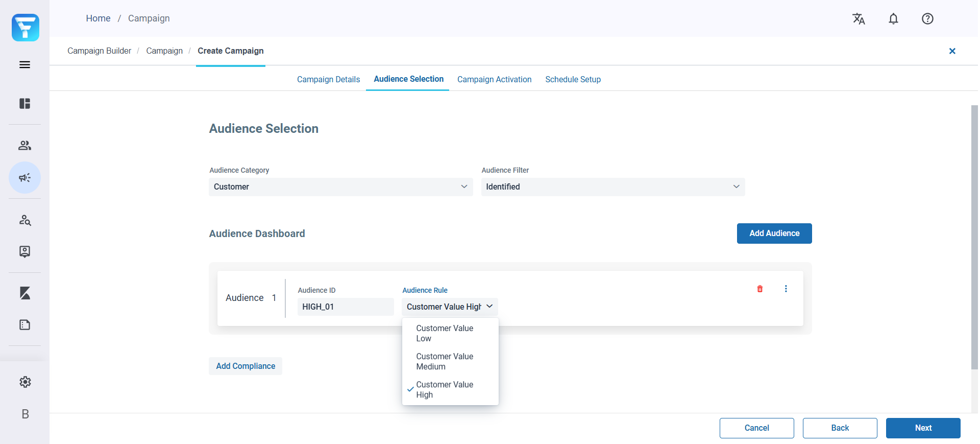980x444 pixels.
Task: Choose the checked Customer Value High option
Action: 445,389
